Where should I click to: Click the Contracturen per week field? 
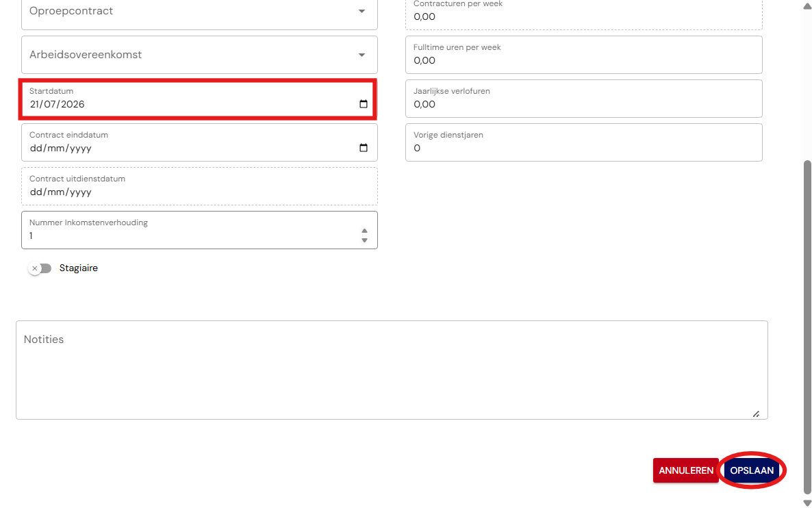[x=583, y=12]
